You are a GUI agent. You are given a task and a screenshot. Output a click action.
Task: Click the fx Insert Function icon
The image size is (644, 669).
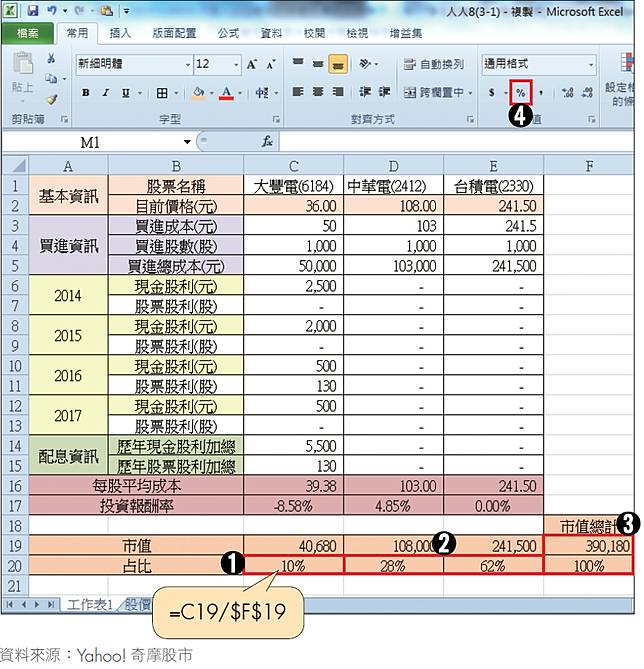[x=267, y=141]
